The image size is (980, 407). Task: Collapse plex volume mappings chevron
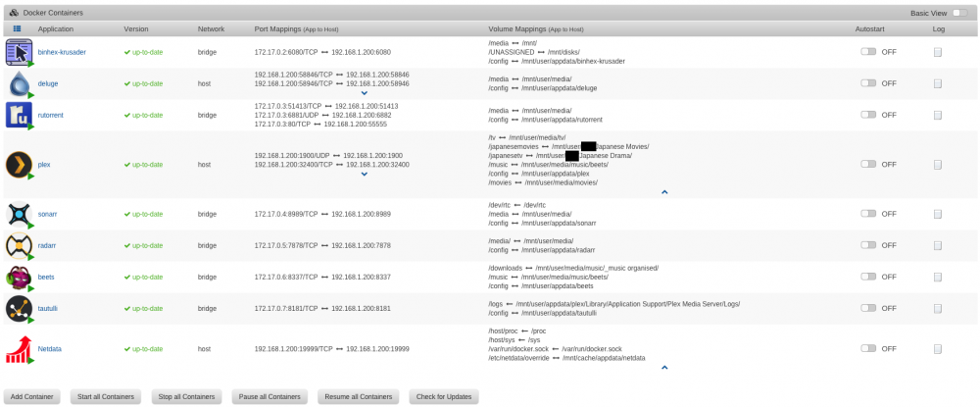click(x=664, y=192)
